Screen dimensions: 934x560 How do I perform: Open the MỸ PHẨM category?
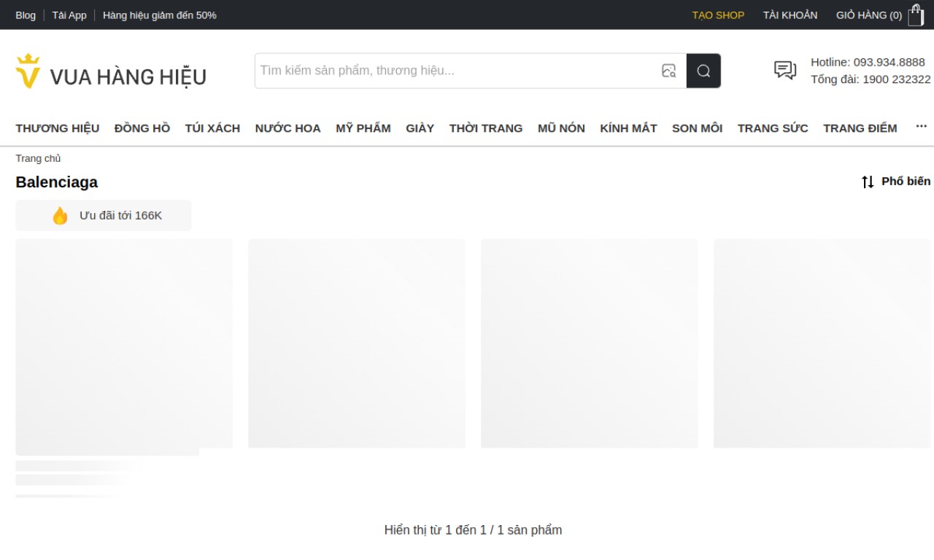click(x=363, y=128)
